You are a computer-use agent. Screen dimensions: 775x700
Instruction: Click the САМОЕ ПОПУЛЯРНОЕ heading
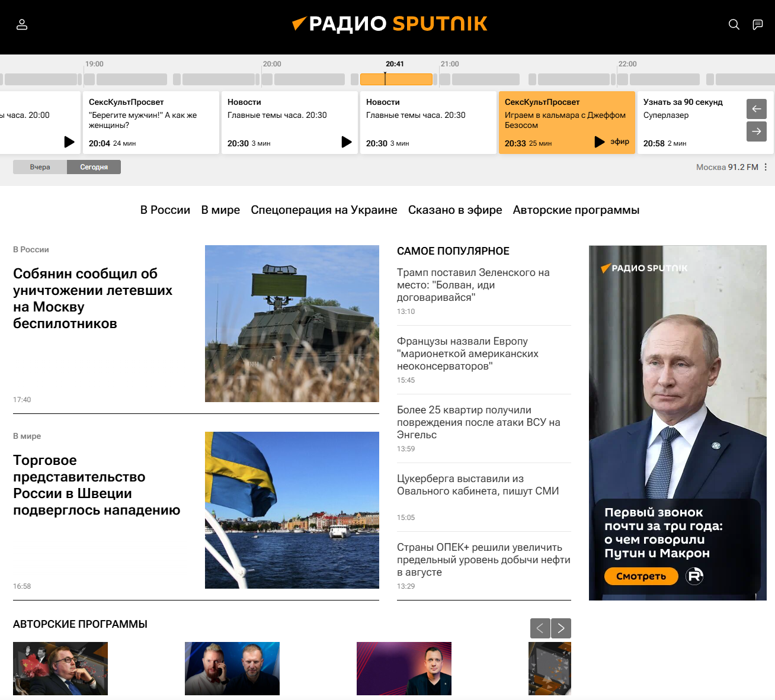(x=453, y=251)
